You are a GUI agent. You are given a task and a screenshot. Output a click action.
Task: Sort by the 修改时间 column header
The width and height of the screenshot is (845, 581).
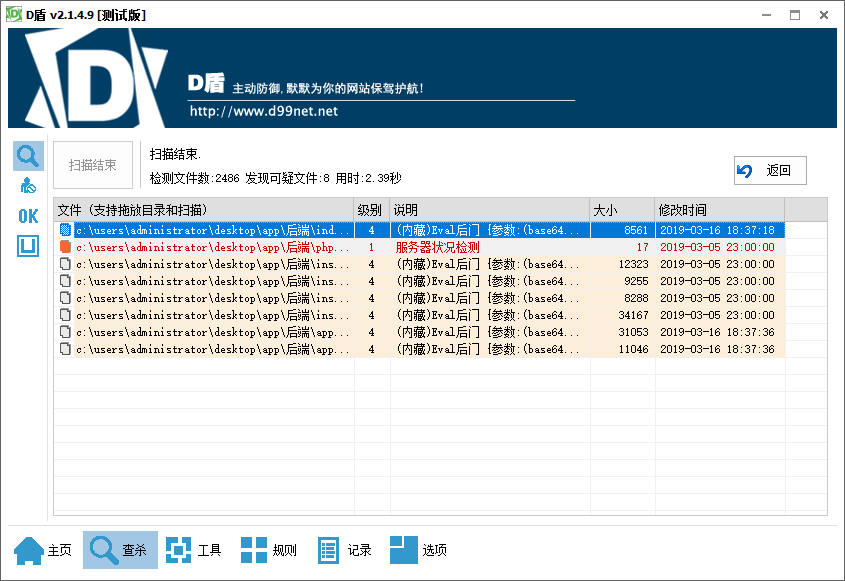click(x=719, y=210)
